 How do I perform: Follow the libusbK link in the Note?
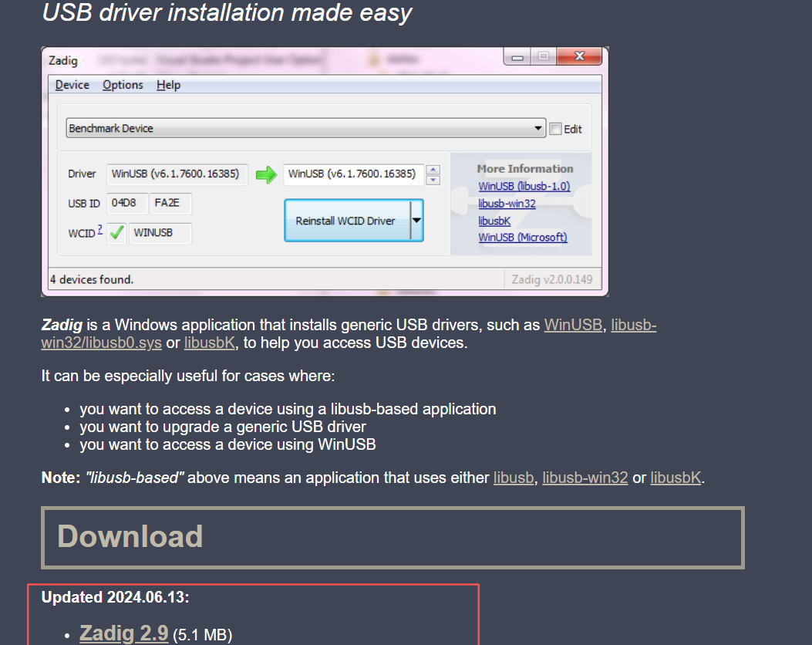pyautogui.click(x=676, y=478)
